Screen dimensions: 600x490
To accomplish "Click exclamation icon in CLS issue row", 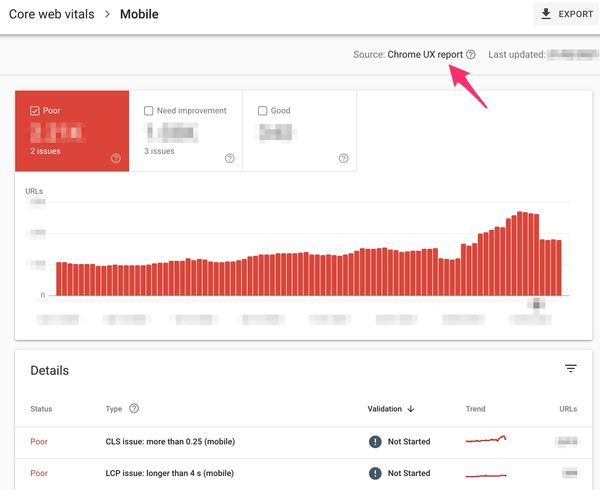I will 375,442.
